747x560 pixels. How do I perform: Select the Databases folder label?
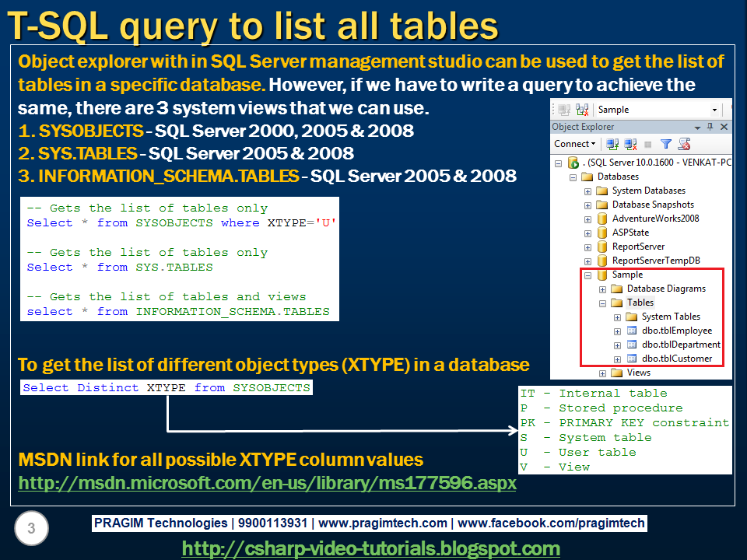(618, 177)
